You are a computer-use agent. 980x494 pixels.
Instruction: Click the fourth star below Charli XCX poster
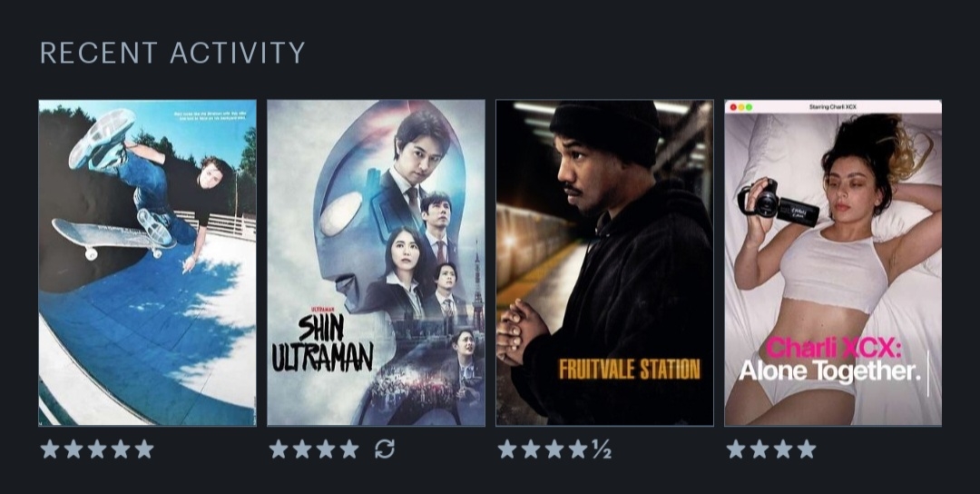807,449
